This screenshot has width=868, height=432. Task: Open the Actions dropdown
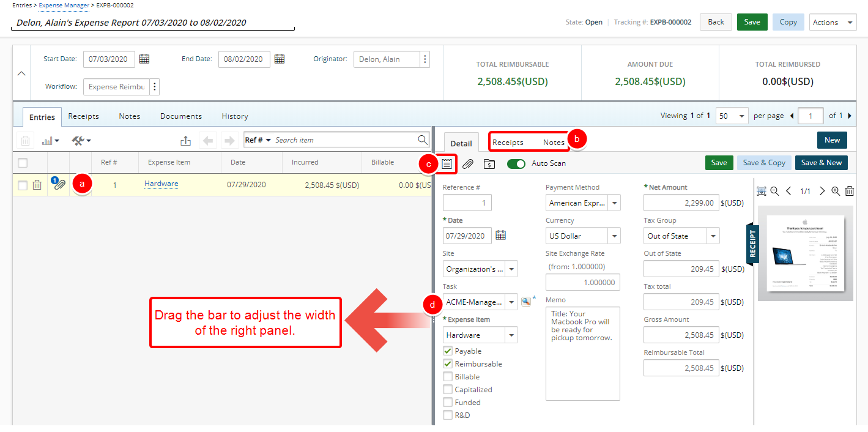coord(833,22)
